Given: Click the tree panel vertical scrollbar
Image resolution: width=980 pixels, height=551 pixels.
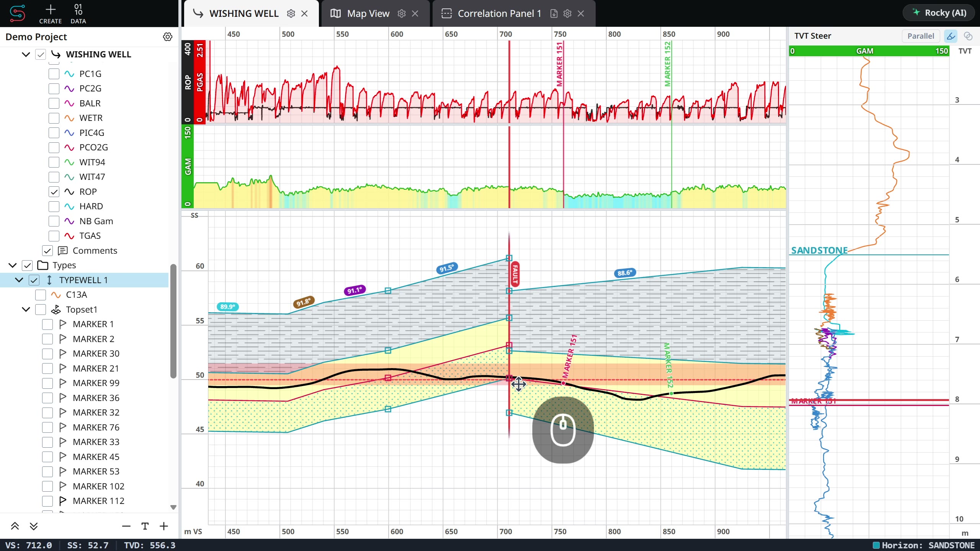Looking at the screenshot, I should pos(173,321).
